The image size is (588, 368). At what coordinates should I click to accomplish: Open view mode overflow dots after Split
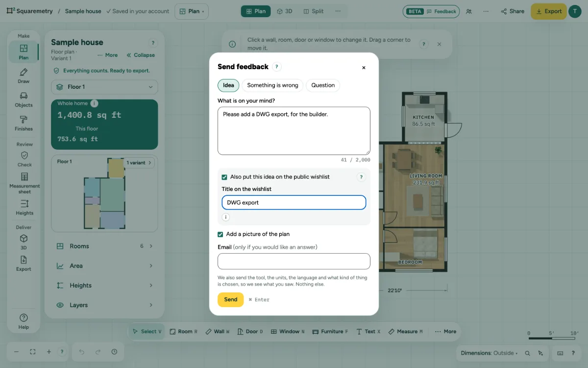pos(338,11)
